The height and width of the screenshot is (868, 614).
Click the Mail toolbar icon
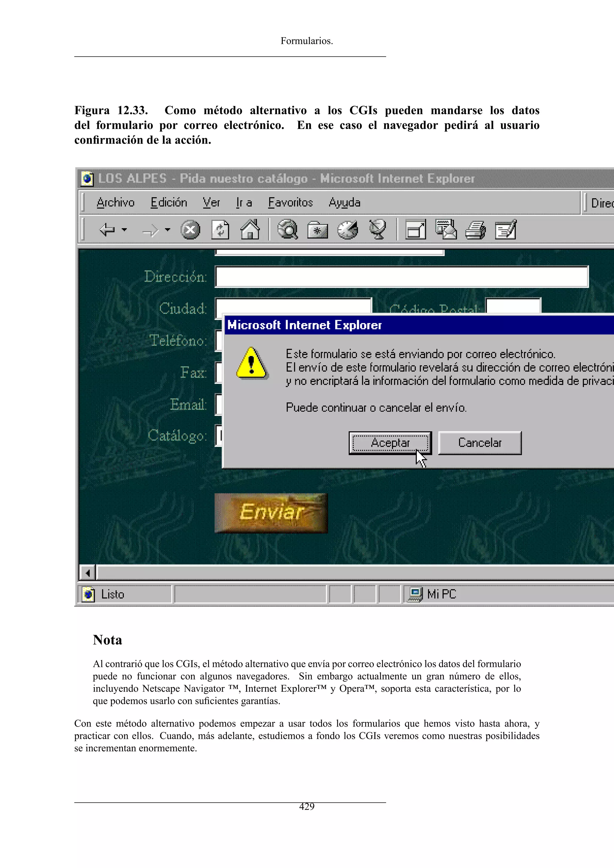[x=446, y=230]
